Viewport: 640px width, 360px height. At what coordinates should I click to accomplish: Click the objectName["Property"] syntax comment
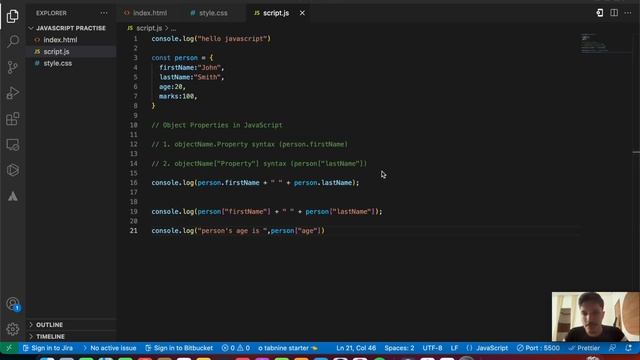(x=259, y=164)
